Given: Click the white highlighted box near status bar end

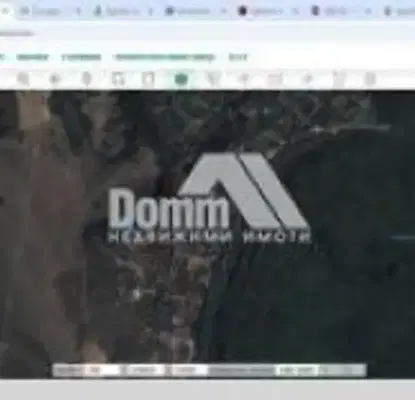Looking at the screenshot, I should click(297, 370).
